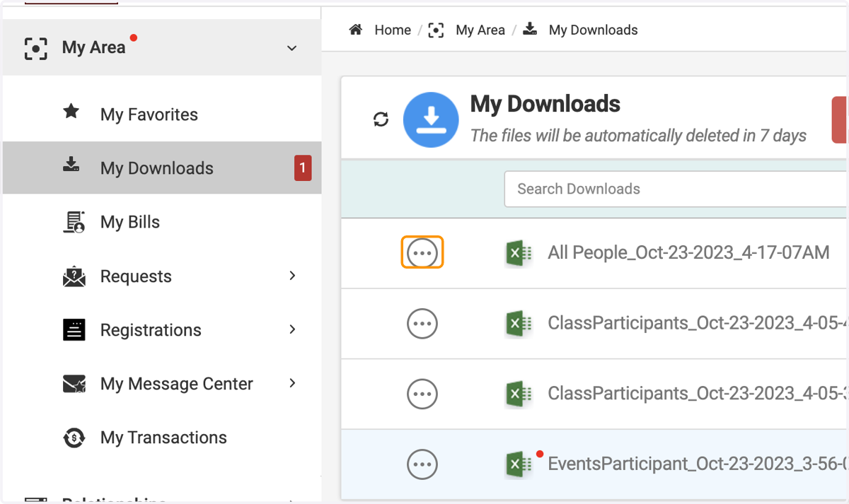Open the Requests menu item

(x=136, y=276)
